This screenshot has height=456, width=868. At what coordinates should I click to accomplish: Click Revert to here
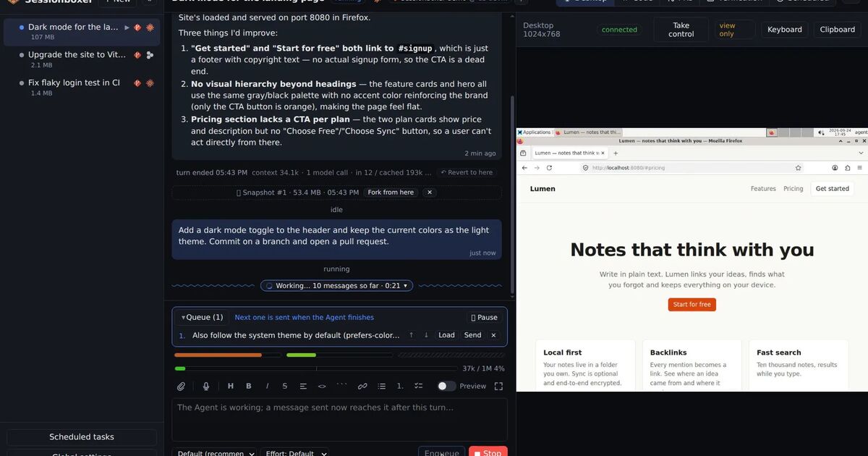[467, 172]
